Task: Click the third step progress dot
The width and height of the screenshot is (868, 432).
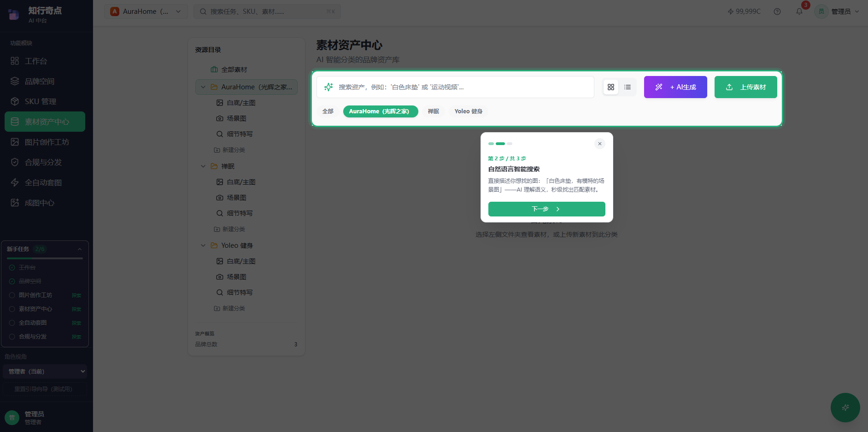Action: click(509, 143)
